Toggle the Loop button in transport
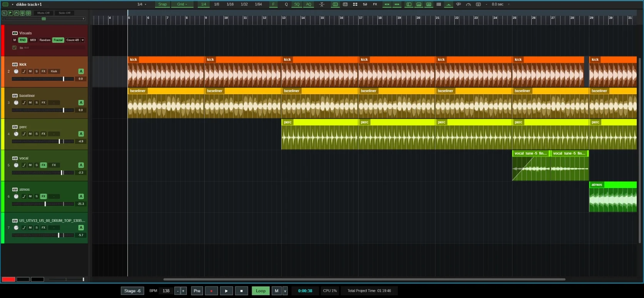 coord(260,291)
